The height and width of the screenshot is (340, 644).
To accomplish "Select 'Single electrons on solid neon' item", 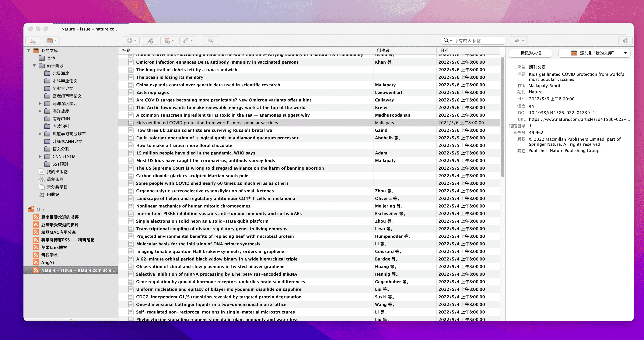I will [x=309, y=221].
